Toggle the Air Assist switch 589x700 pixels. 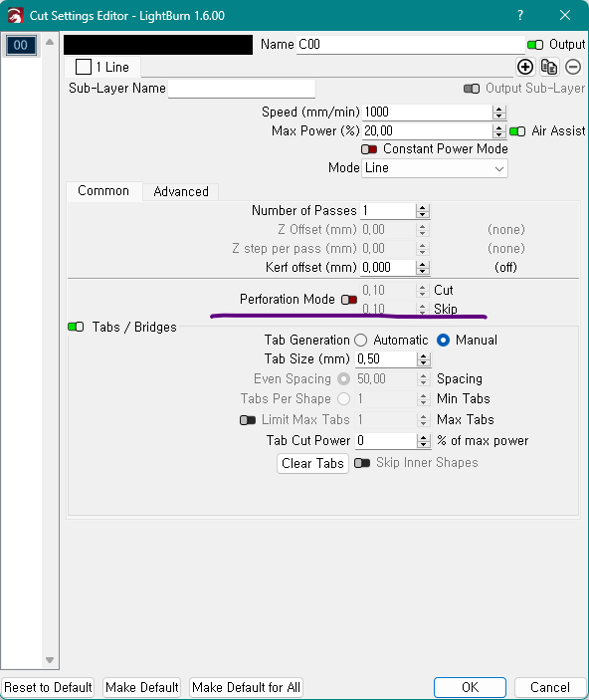tap(517, 131)
